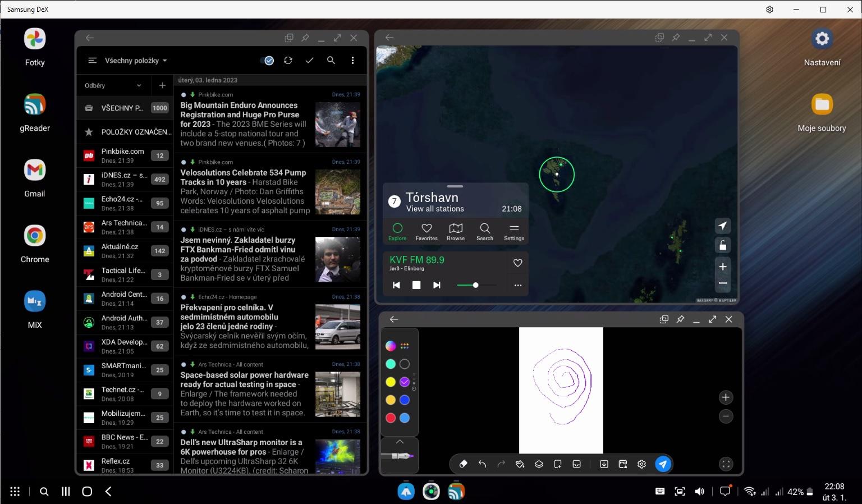Open the Pinkbike.com feed

[124, 155]
